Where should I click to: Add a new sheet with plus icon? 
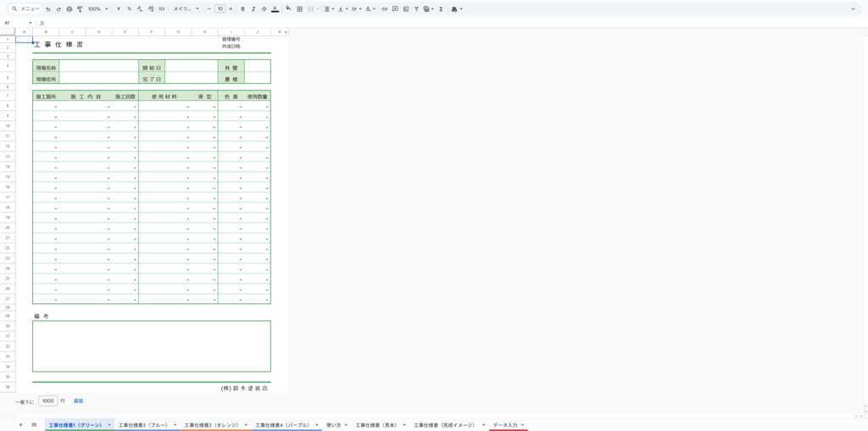click(20, 424)
